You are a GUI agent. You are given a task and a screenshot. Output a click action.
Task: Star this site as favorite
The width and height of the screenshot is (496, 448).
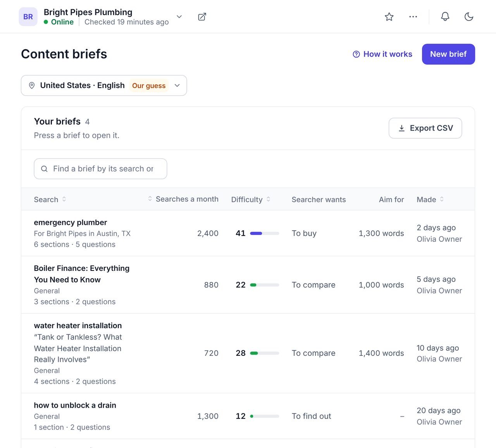click(x=389, y=17)
